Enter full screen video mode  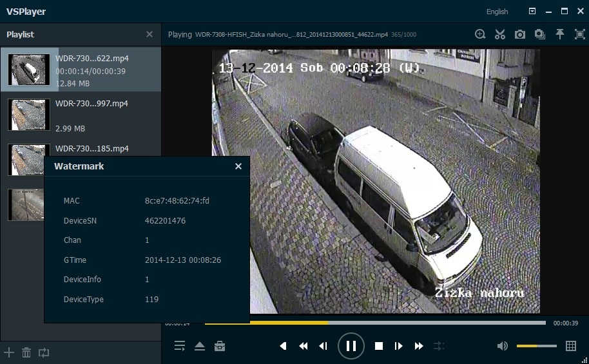[579, 35]
